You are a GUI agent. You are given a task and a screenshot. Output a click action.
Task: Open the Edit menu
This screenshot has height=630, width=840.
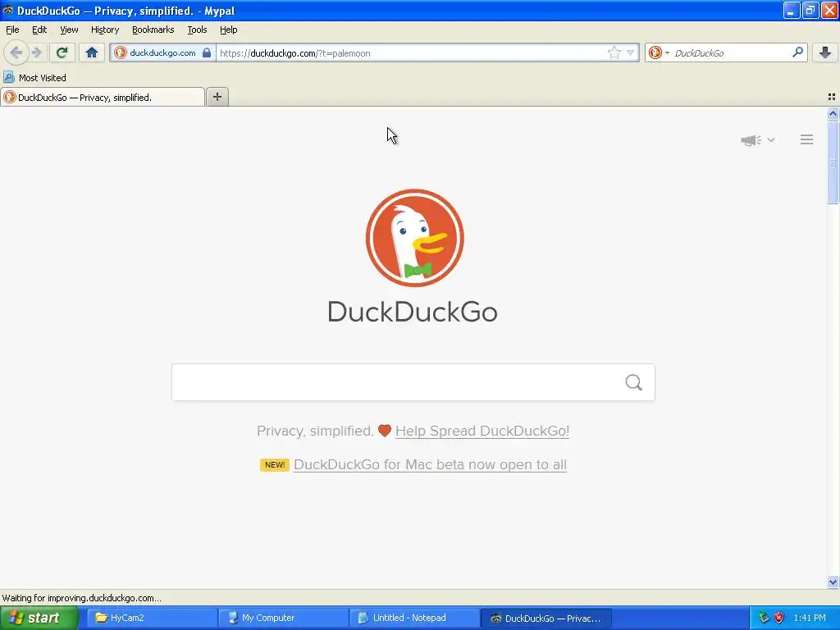pos(39,30)
